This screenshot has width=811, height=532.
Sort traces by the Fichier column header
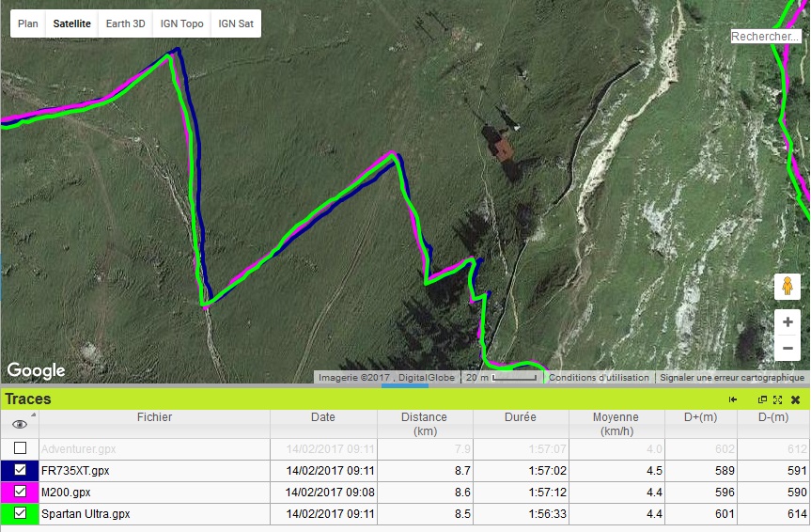(x=154, y=417)
